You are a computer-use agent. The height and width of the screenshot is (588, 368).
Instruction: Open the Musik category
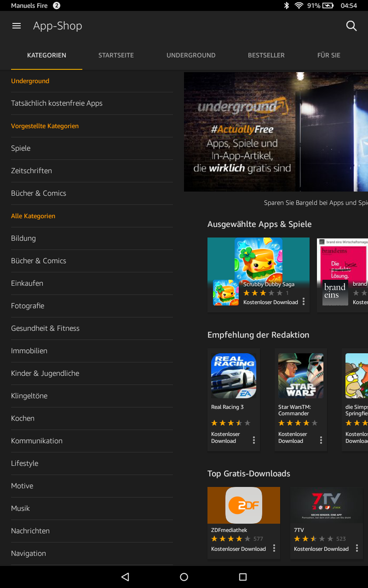point(92,509)
